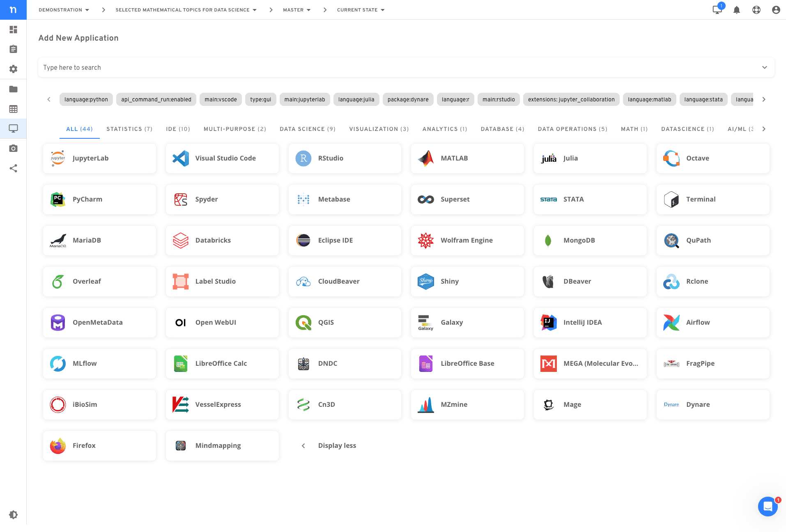Show previous tags with the left chevron
The height and width of the screenshot is (532, 786).
coord(49,99)
